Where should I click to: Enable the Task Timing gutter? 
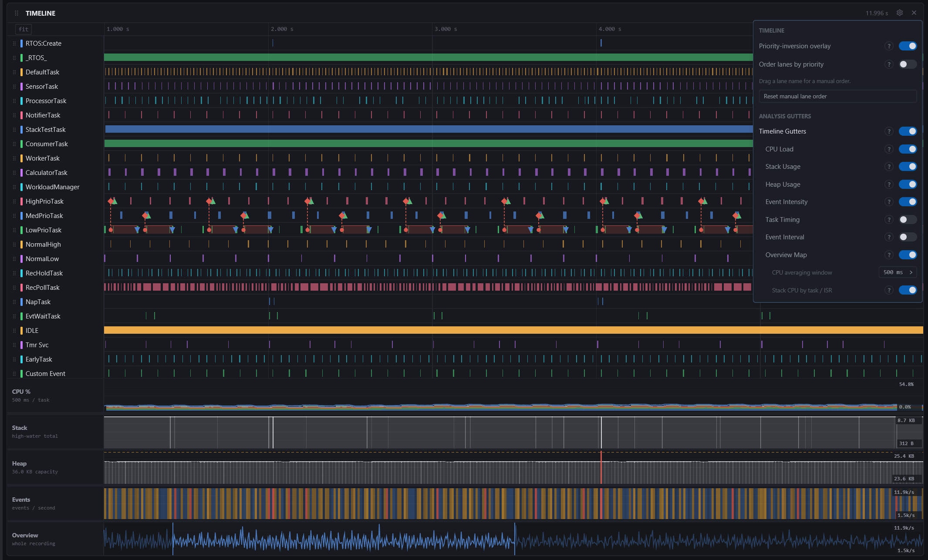908,220
